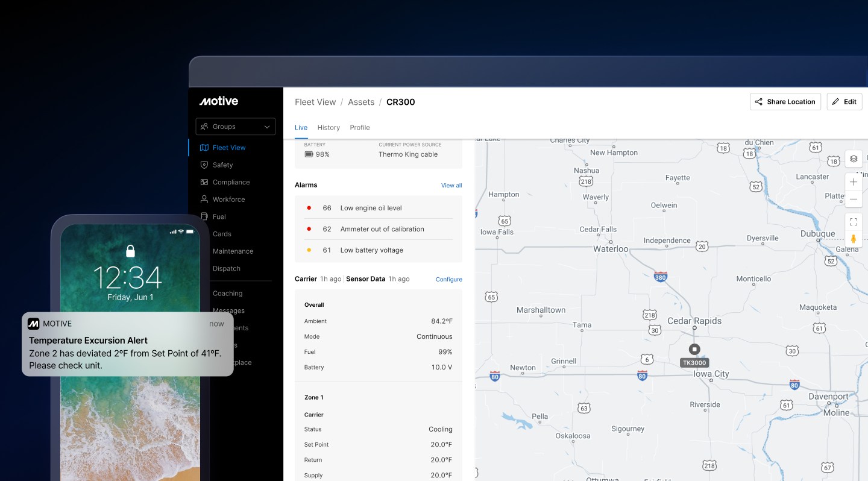
Task: Switch to the History tab
Action: click(x=329, y=128)
